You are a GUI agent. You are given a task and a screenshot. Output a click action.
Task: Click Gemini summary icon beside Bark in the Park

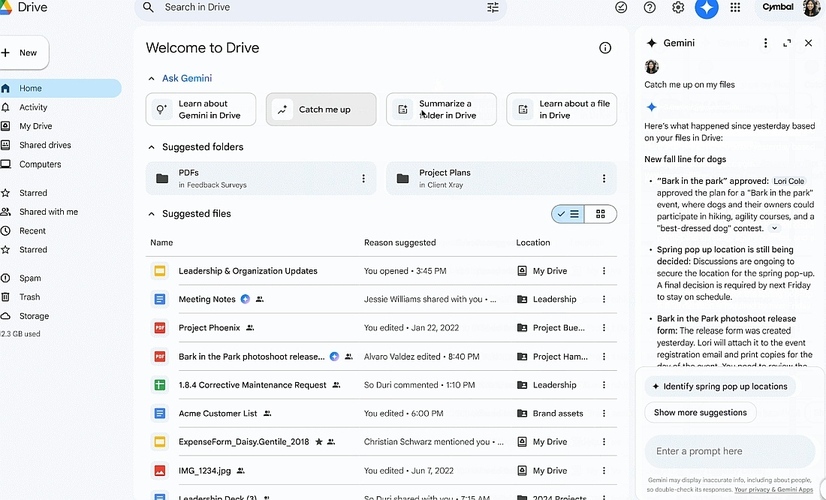pos(334,357)
